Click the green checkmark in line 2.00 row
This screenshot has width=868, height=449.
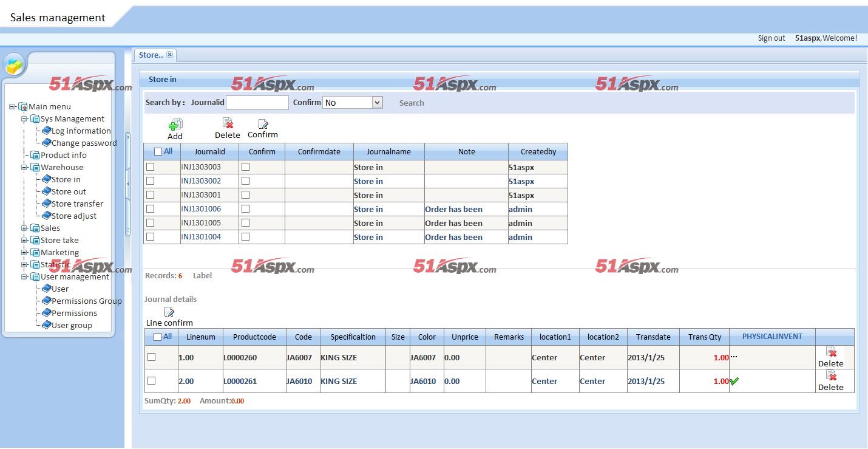[734, 381]
